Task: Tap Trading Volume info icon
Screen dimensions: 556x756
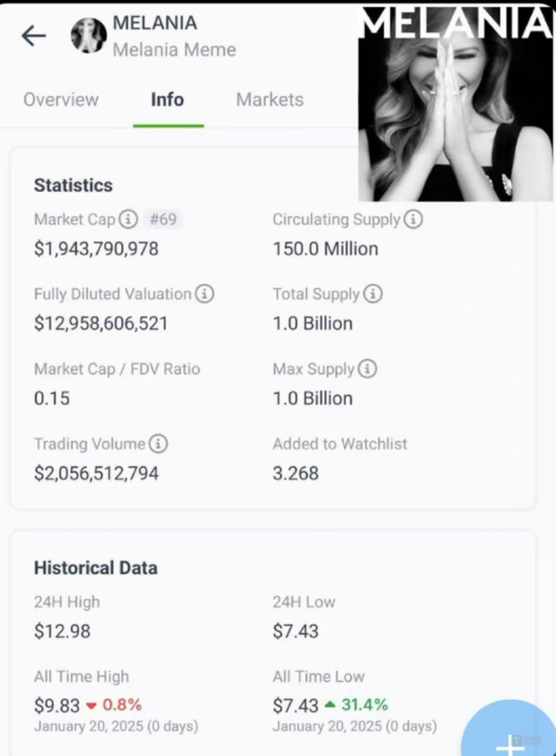Action: click(x=158, y=444)
